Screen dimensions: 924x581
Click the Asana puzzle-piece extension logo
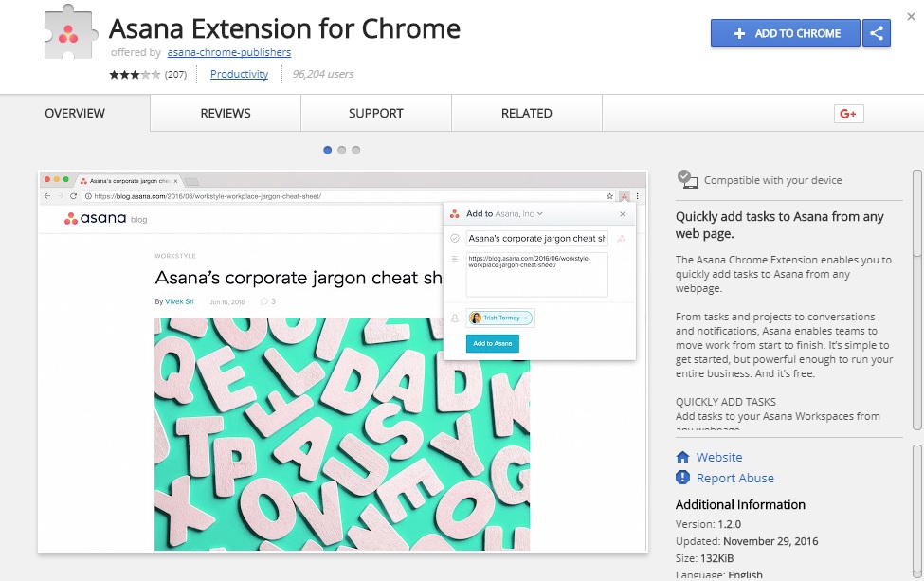click(x=69, y=32)
